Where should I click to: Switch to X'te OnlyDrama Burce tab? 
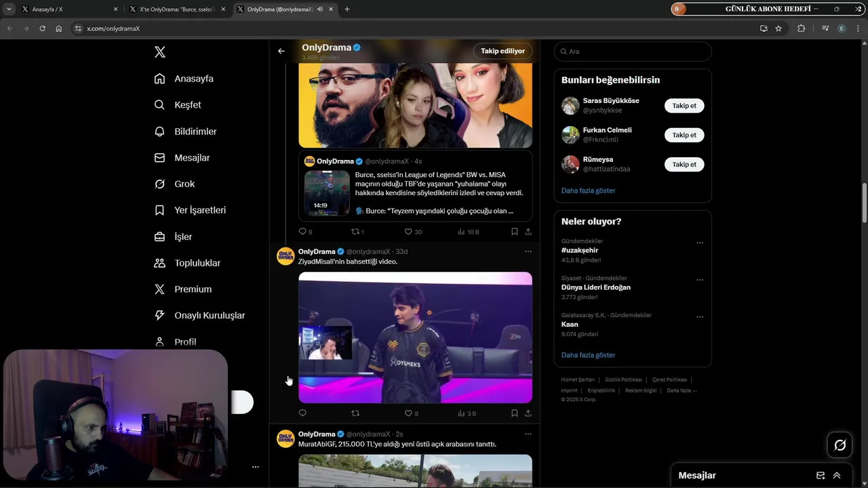178,9
